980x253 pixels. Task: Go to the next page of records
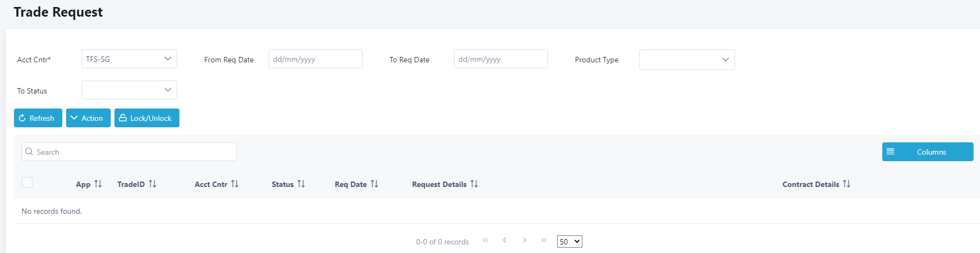click(524, 240)
